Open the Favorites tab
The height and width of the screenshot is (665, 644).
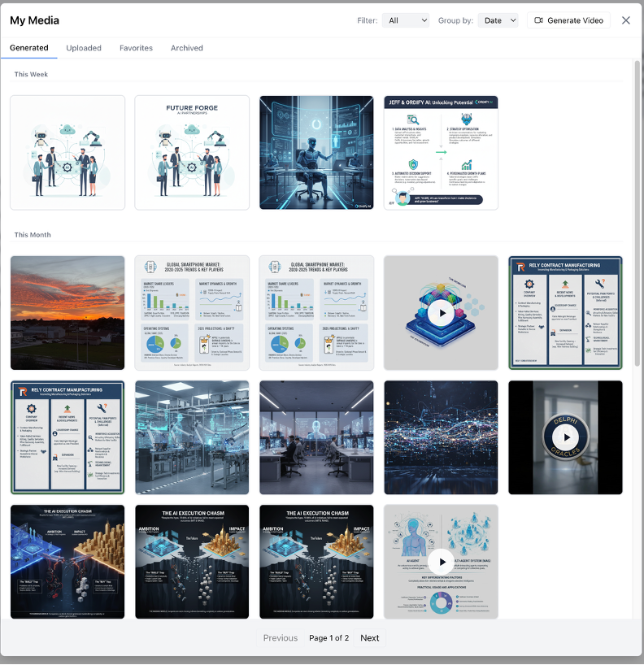point(136,48)
